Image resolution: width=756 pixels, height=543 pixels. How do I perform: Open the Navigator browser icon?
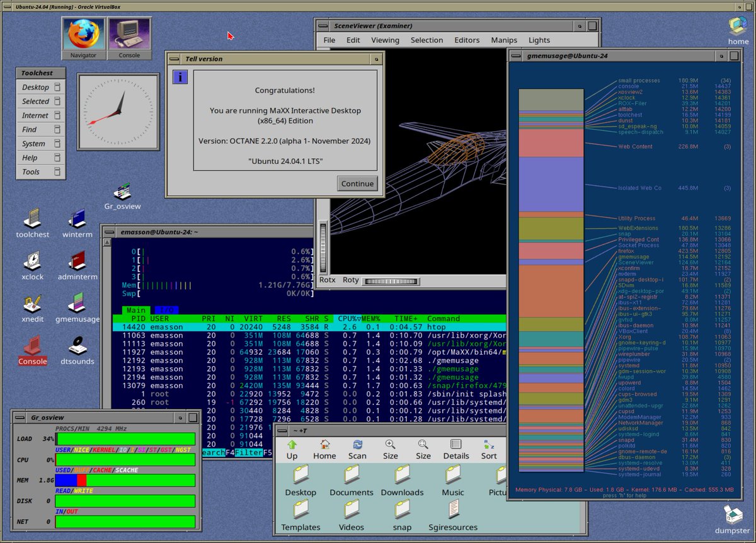83,35
